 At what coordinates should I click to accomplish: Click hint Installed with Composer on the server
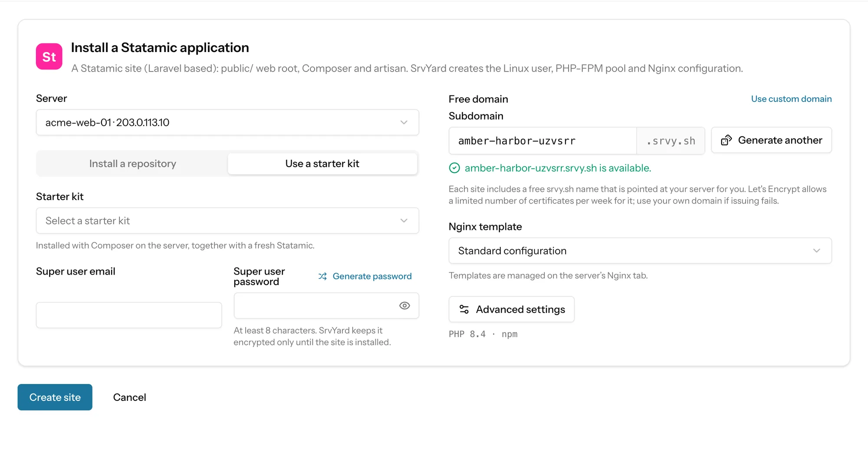[175, 246]
